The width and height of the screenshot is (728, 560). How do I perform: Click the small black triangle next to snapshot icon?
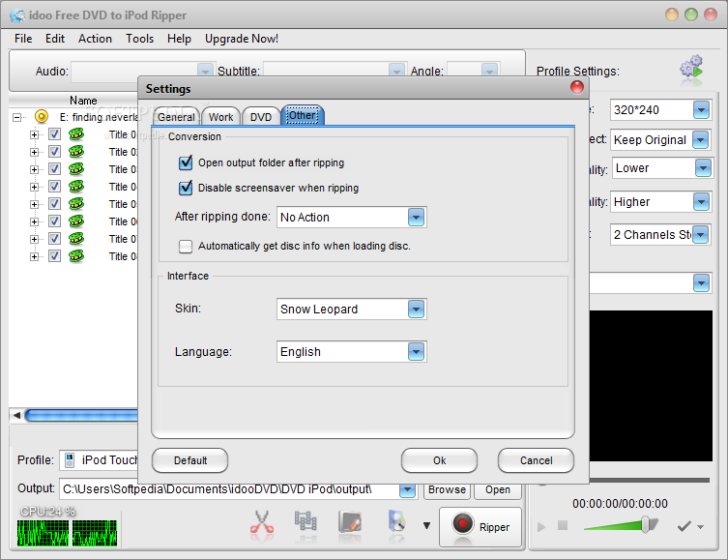pyautogui.click(x=426, y=525)
